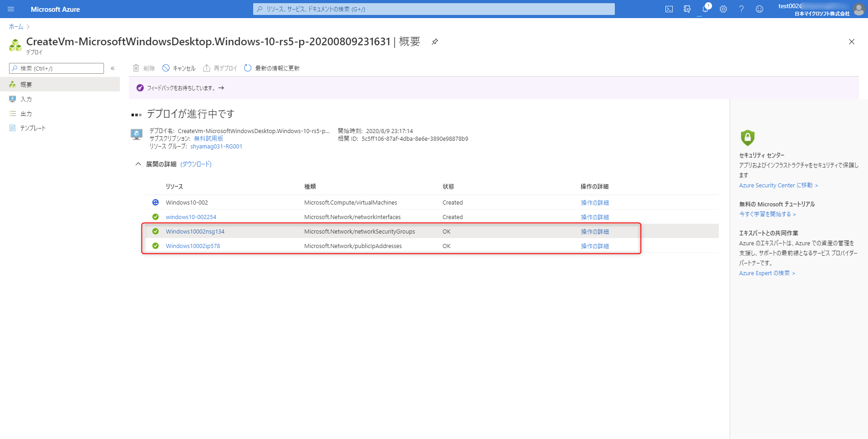Go to ホーム breadcrumb
This screenshot has height=439, width=868.
(16, 27)
